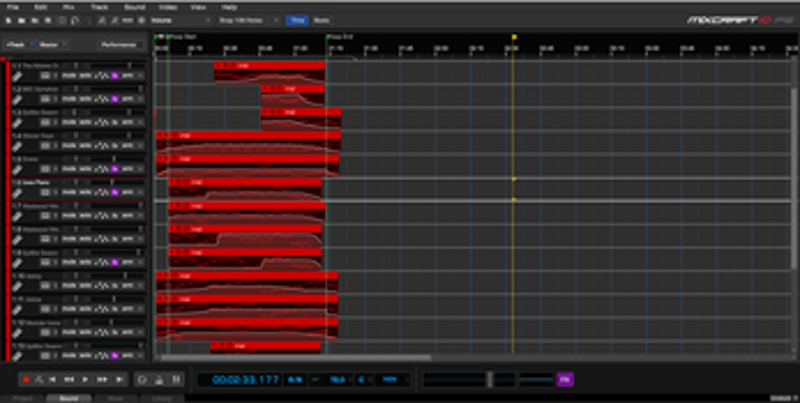Open the keyboard icon on track 11
The height and width of the screenshot is (403, 800).
[x=45, y=309]
